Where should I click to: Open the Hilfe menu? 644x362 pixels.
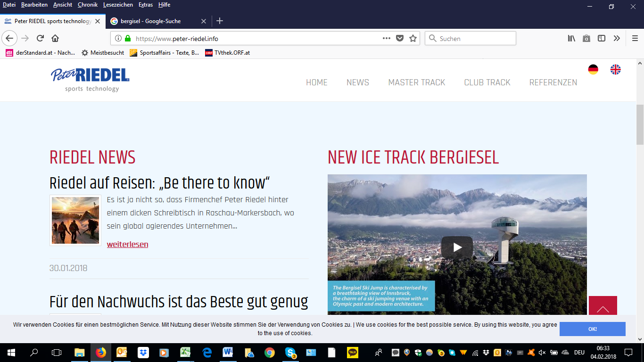pos(165,5)
